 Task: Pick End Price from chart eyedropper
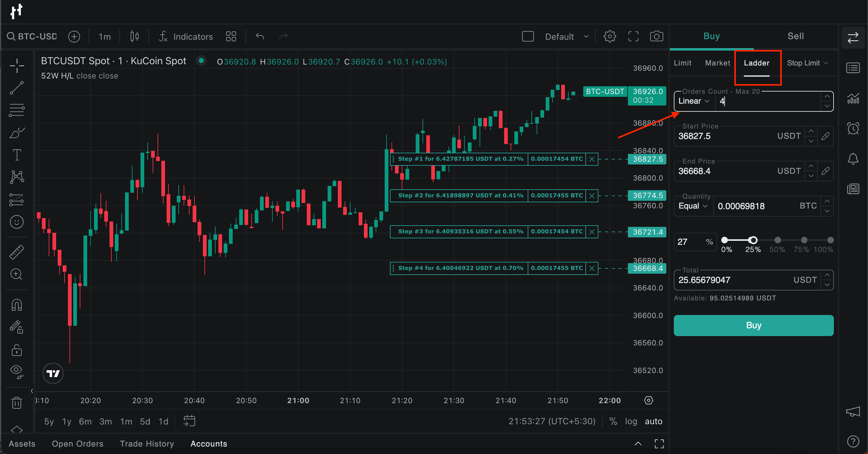point(825,171)
